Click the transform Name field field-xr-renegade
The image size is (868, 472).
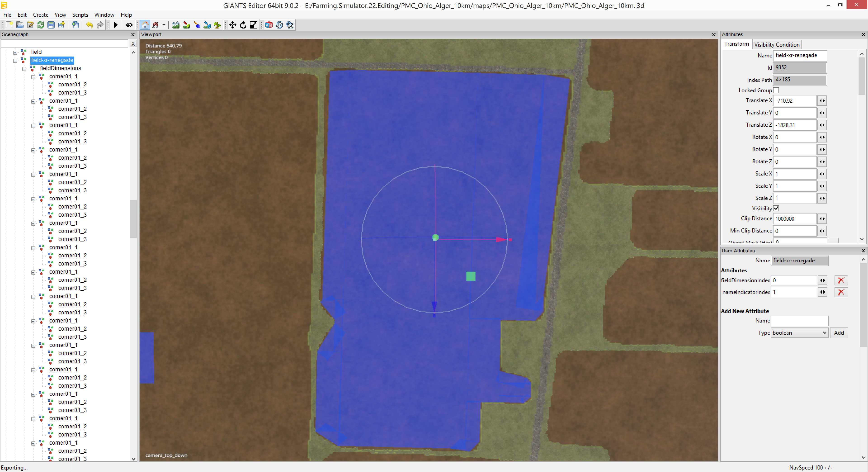(x=800, y=56)
